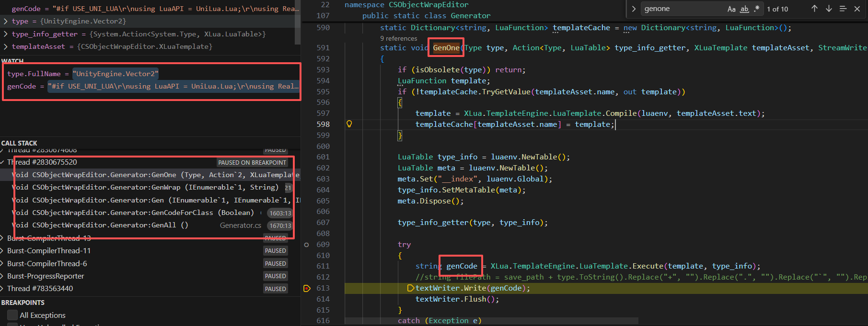Select the Generator:GenWrap stack frame
This screenshot has height=326, width=868.
coord(150,187)
